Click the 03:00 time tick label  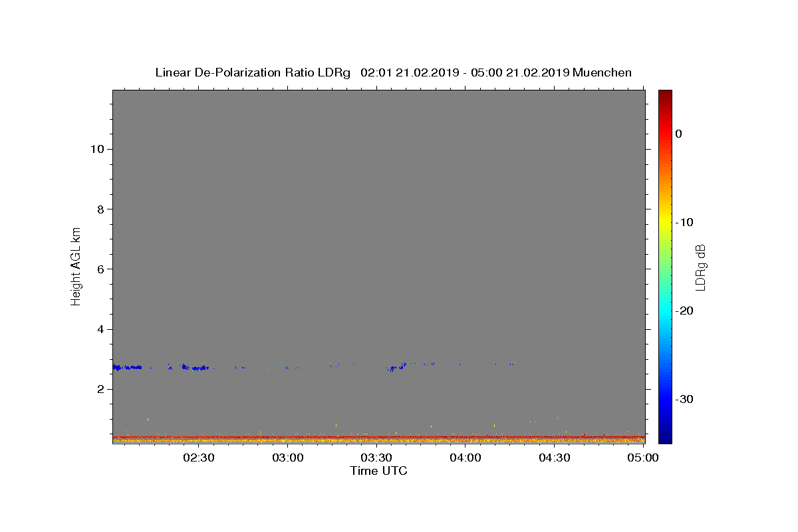[x=288, y=458]
